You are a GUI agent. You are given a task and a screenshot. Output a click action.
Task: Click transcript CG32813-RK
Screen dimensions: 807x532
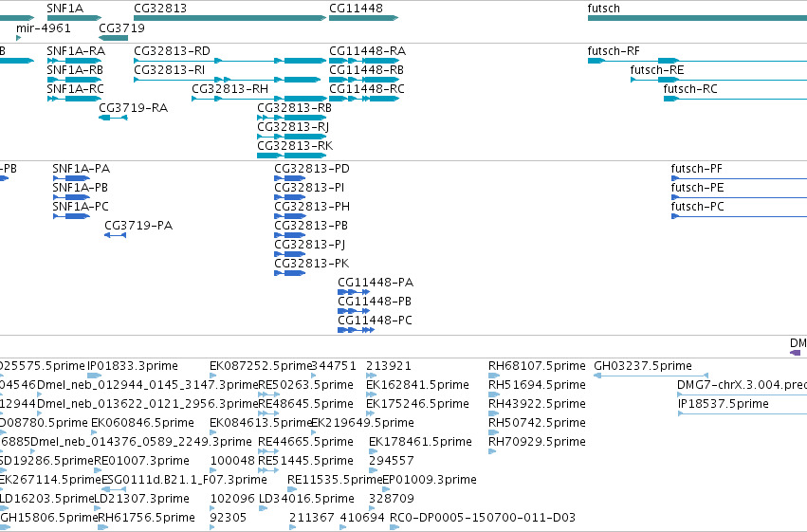tap(292, 156)
